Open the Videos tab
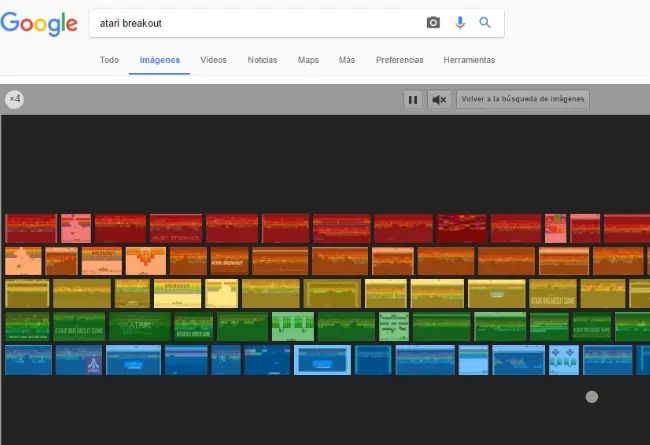The image size is (650, 445). point(213,60)
